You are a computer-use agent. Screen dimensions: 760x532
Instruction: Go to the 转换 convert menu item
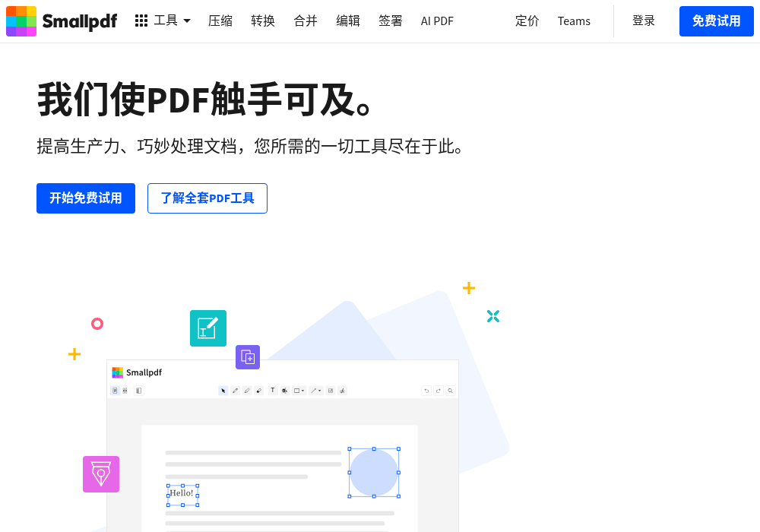click(263, 21)
